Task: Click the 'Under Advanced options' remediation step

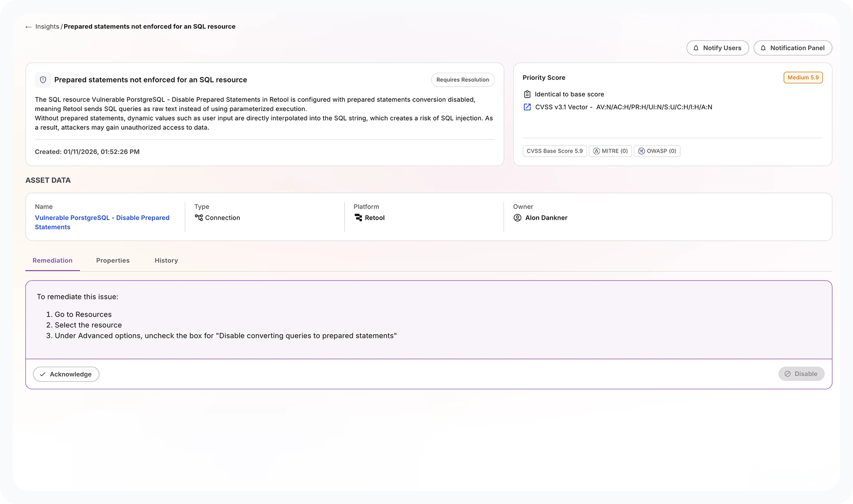Action: tap(226, 335)
